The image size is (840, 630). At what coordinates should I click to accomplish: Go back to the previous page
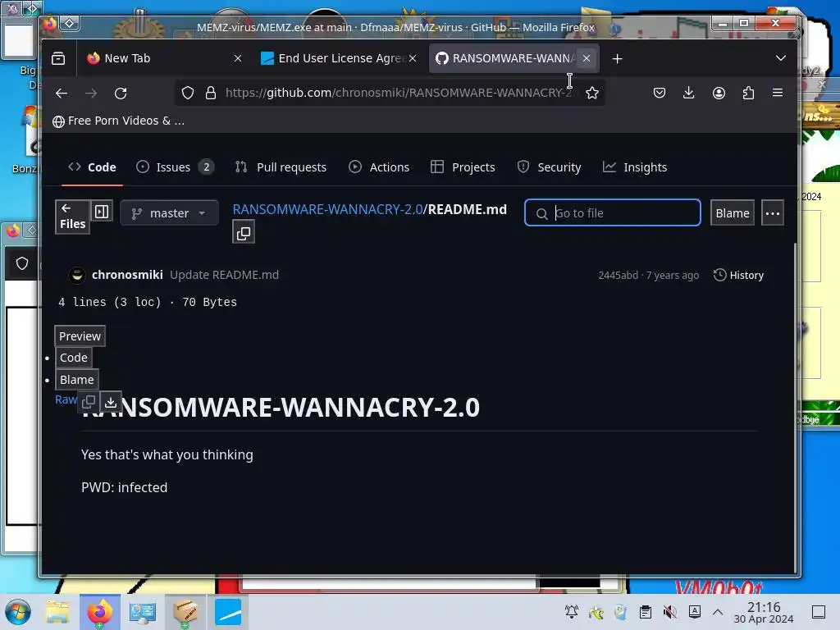coord(62,94)
